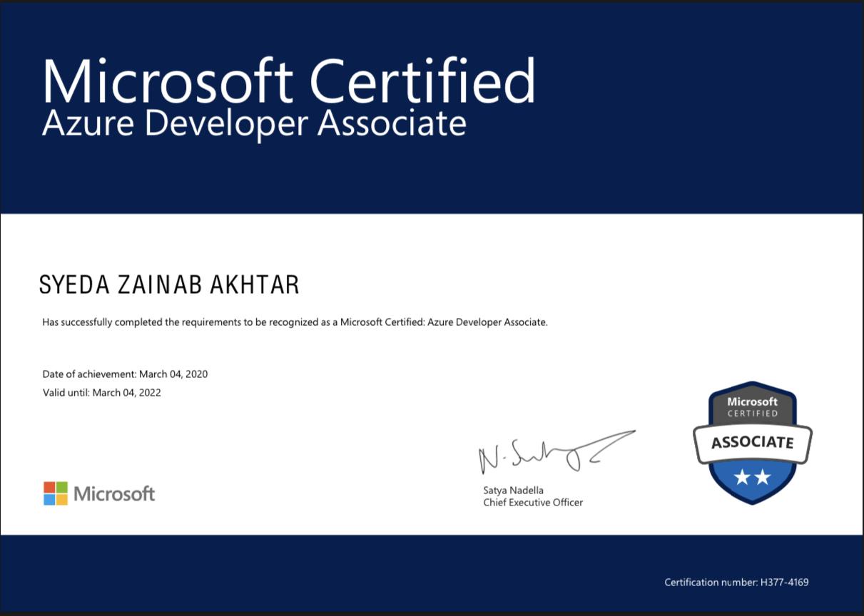Click 'Certification number: H377-4169'

point(736,582)
